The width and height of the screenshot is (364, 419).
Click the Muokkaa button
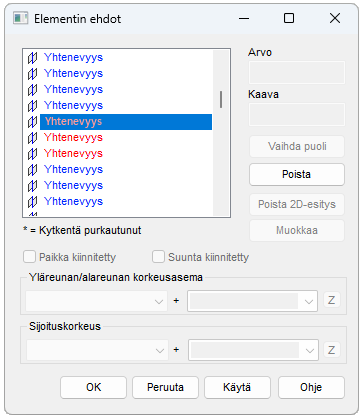point(297,230)
